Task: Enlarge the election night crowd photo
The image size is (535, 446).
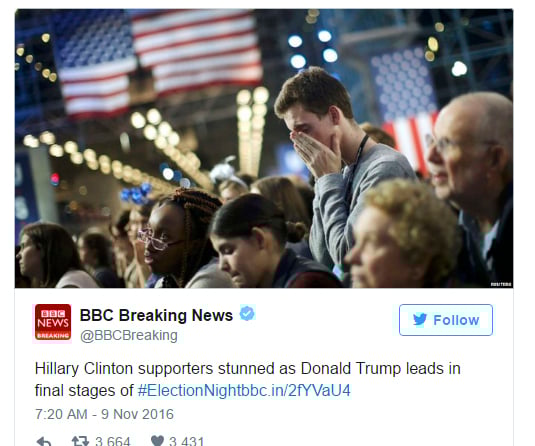Action: click(264, 148)
